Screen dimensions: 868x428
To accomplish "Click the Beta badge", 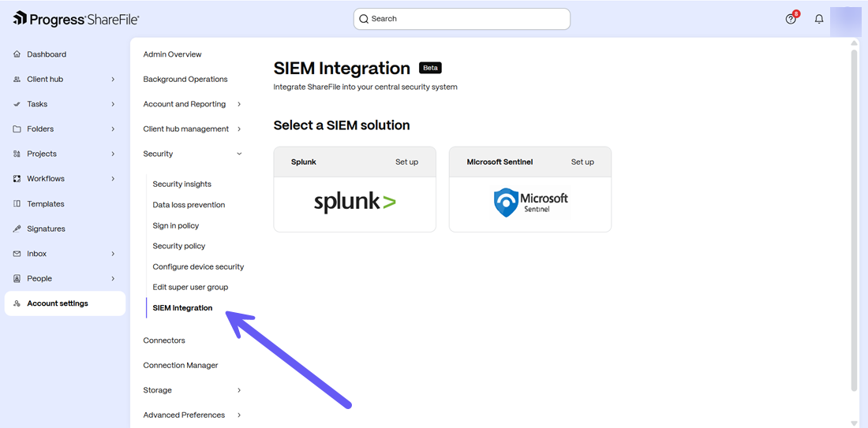I will click(x=430, y=68).
